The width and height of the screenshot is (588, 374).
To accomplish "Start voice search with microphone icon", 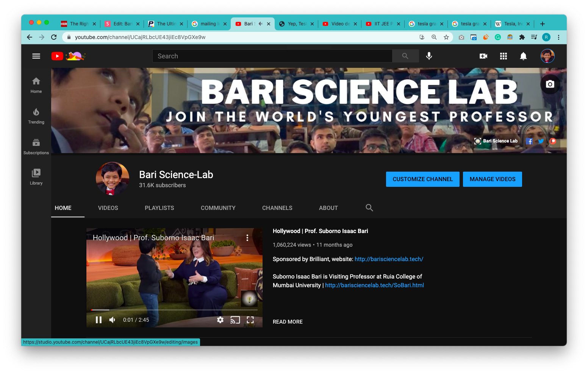I will pos(429,56).
